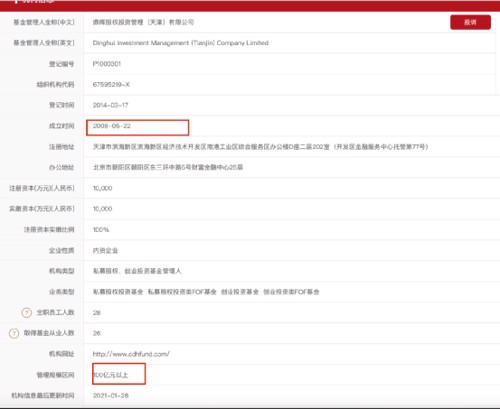Click the 注册地址 row label
The width and height of the screenshot is (500, 409).
tap(62, 147)
